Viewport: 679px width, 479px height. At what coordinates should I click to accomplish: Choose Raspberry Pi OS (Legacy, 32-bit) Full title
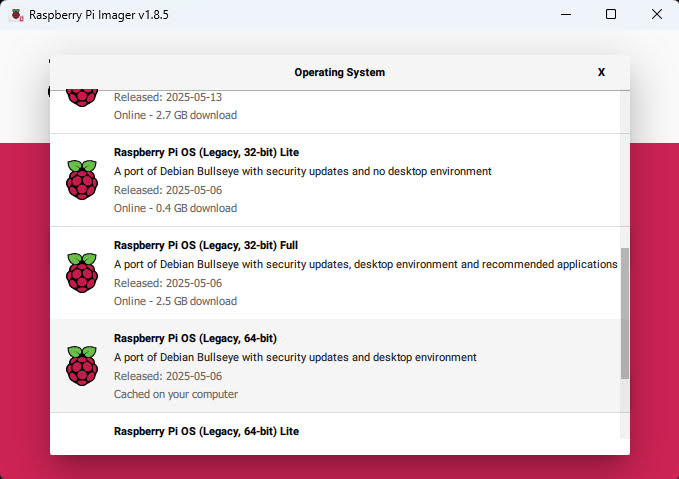[x=206, y=245]
